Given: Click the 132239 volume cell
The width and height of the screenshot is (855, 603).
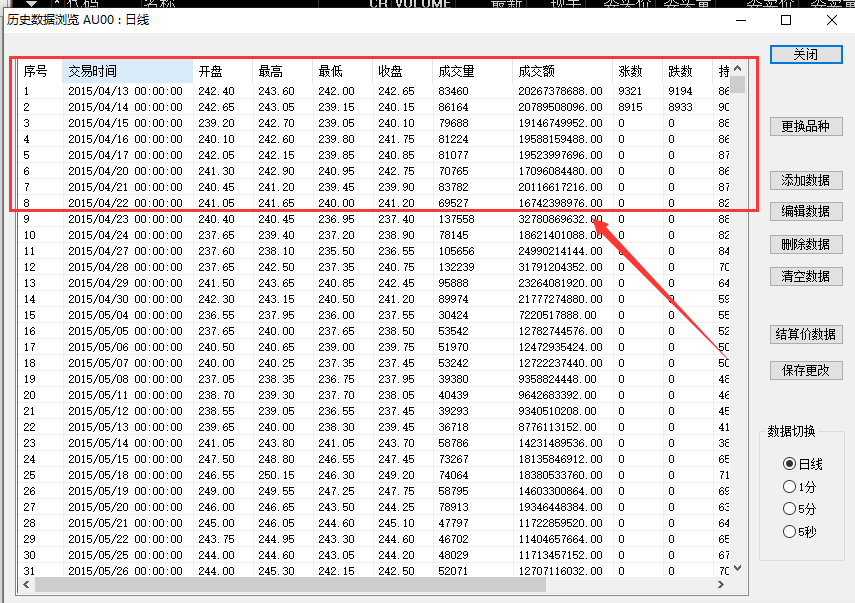Looking at the screenshot, I should pos(456,267).
